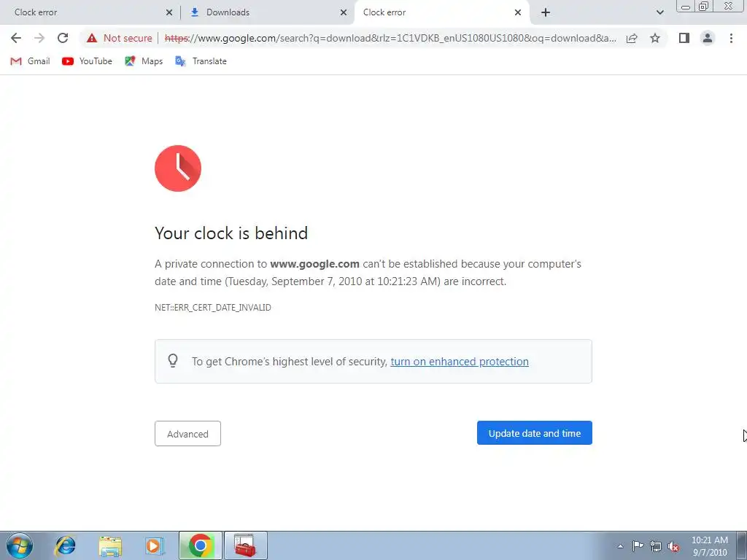Click the Your clock is behind heading
747x560 pixels.
click(x=231, y=233)
